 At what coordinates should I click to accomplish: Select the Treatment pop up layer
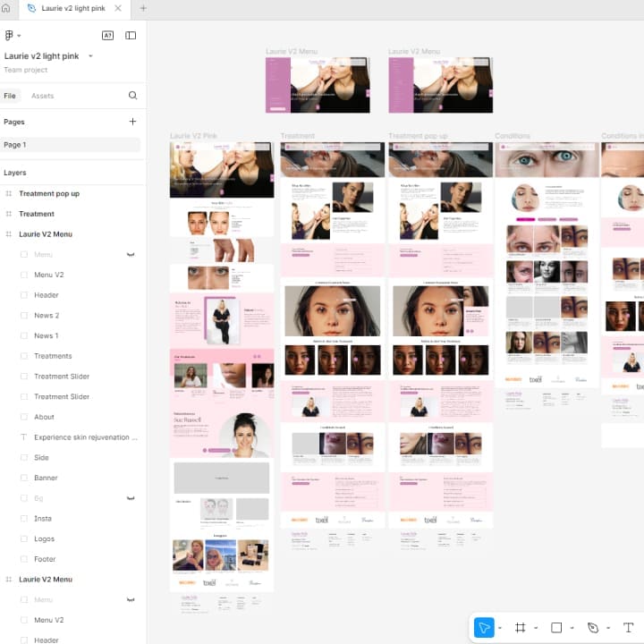[49, 194]
